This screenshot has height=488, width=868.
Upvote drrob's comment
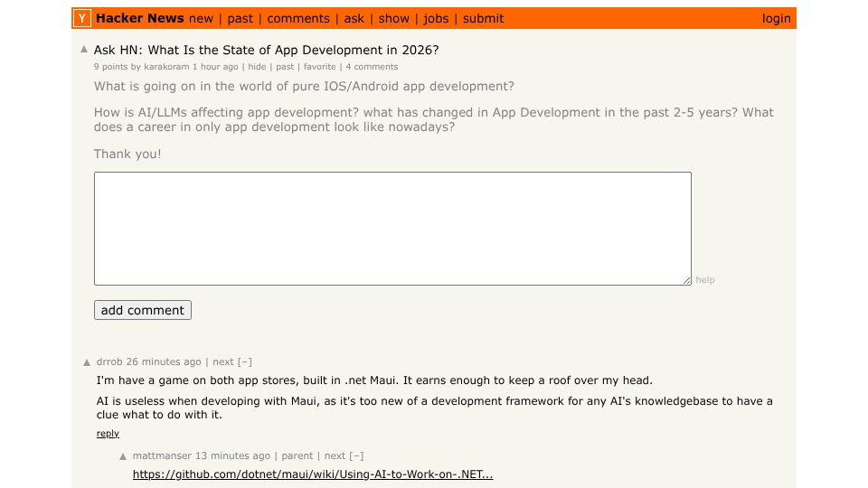(87, 363)
